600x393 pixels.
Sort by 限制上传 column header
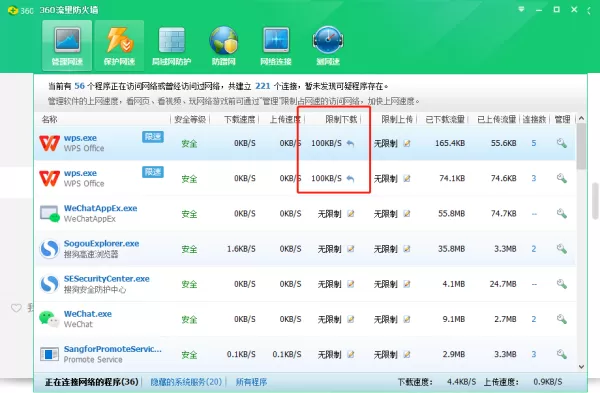click(x=397, y=120)
